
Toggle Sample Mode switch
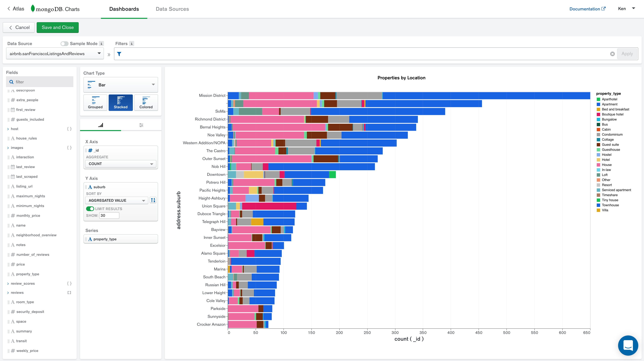pyautogui.click(x=64, y=44)
